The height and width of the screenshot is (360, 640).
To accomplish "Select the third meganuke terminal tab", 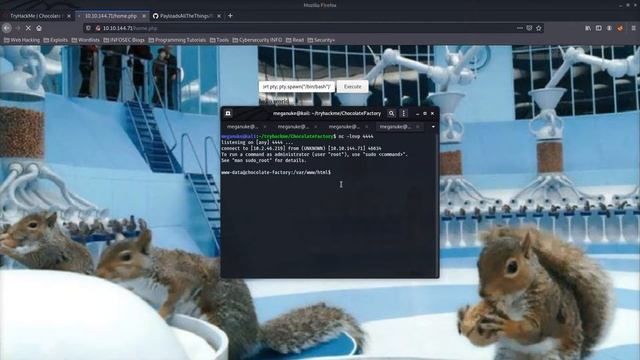I will 344,127.
